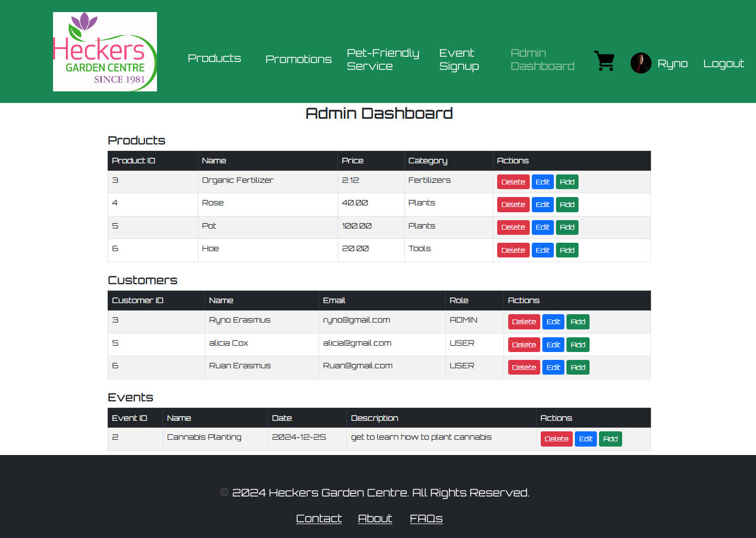
Task: Go to the Promotions page
Action: tap(298, 59)
